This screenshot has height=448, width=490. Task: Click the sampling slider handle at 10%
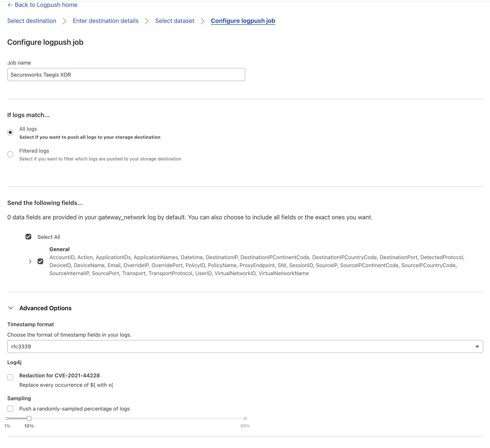click(29, 418)
